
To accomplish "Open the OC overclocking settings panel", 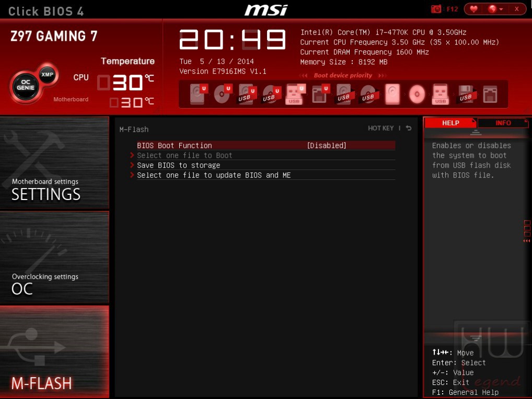I will (x=54, y=257).
